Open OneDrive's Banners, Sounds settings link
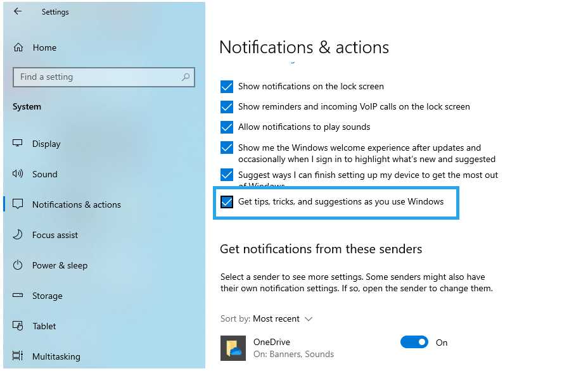 coord(294,355)
